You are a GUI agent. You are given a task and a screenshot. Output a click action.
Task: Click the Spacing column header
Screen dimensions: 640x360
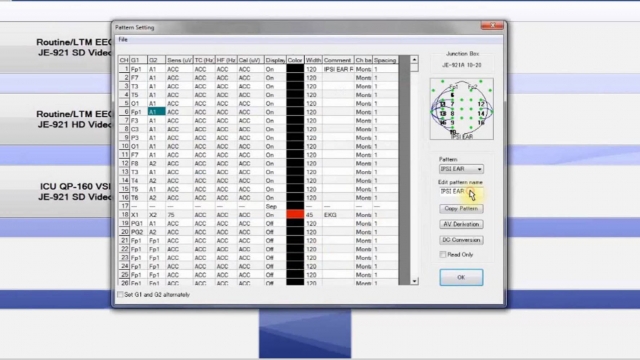pyautogui.click(x=385, y=60)
